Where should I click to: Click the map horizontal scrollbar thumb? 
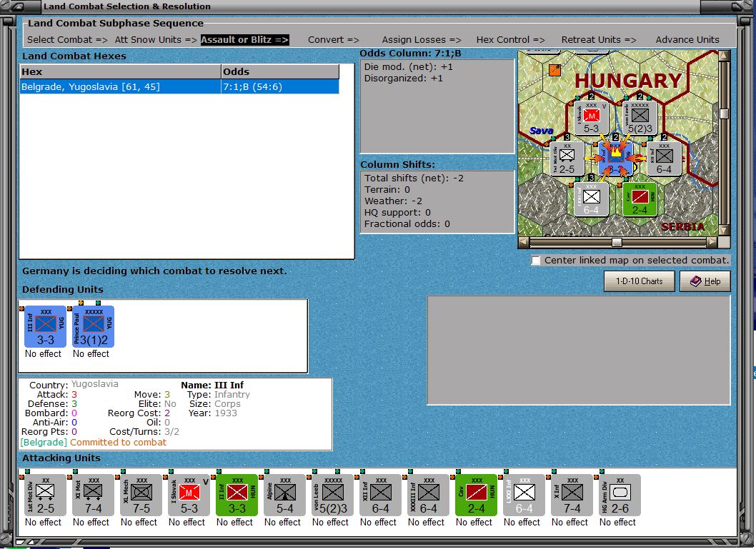(617, 242)
